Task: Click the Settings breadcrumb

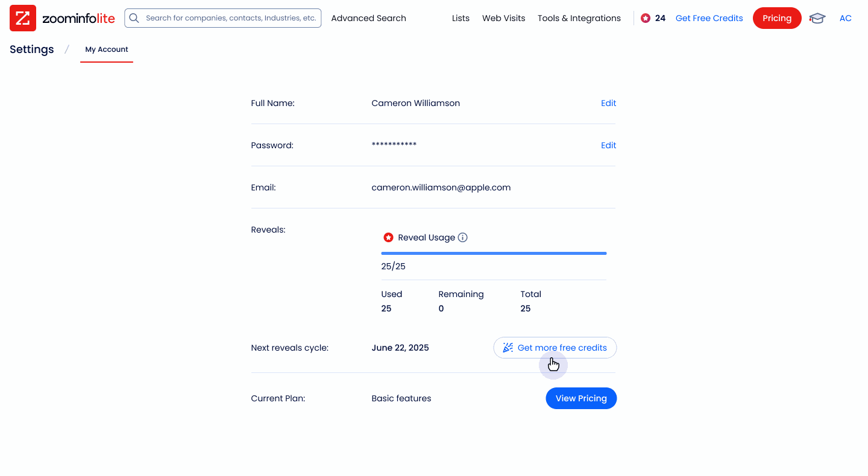Action: click(32, 49)
